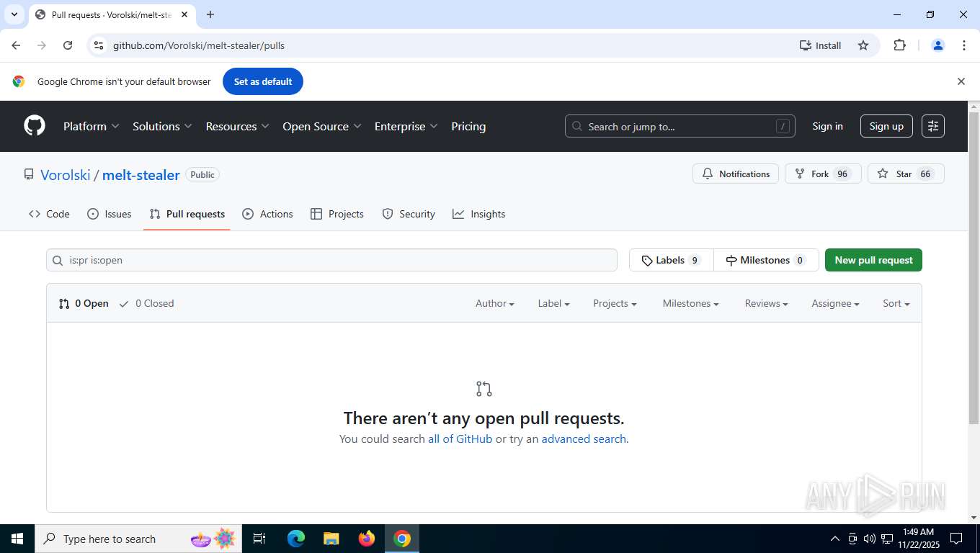Click the is:pr is:open filter field
Viewport: 980px width, 553px height.
click(x=331, y=260)
